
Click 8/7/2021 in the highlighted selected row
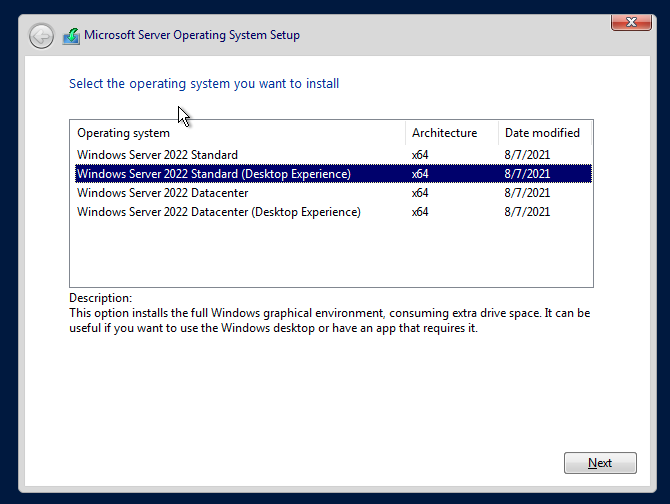(x=527, y=174)
